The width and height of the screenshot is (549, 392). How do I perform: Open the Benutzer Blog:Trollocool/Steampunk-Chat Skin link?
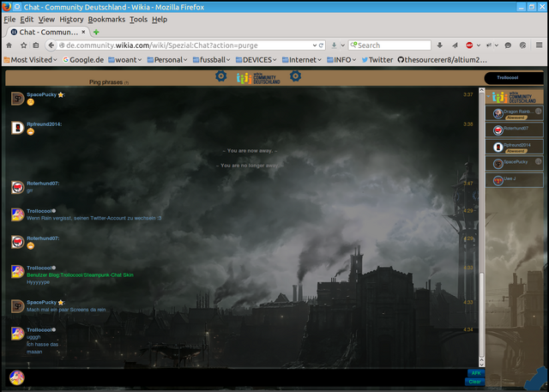click(x=80, y=275)
